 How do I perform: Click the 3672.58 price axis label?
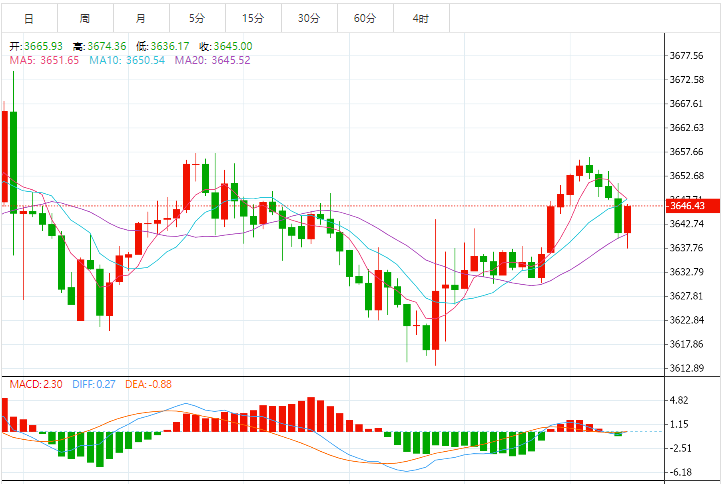point(687,80)
